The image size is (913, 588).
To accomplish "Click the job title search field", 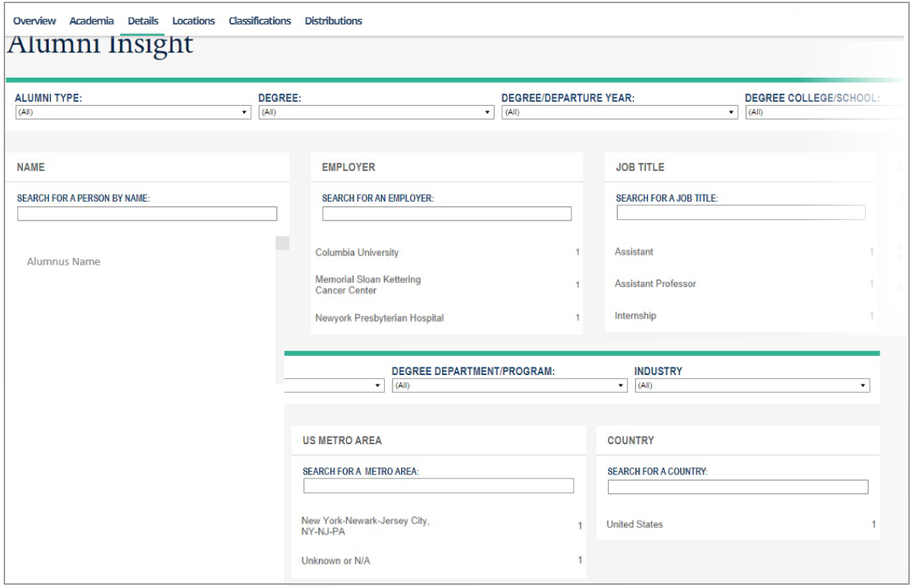I will (740, 213).
